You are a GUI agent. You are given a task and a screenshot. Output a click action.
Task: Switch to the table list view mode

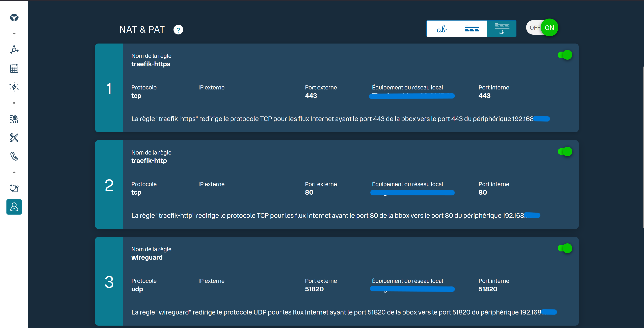[x=472, y=29]
